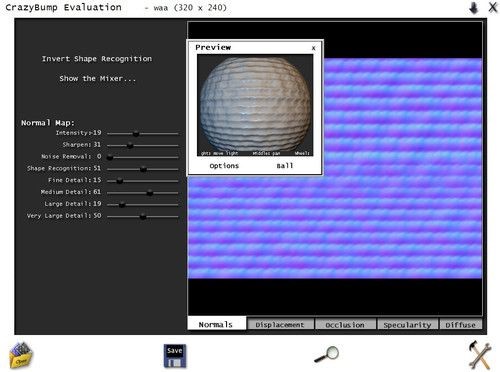This screenshot has height=372, width=500.
Task: Switch to the Normals tab
Action: (217, 324)
